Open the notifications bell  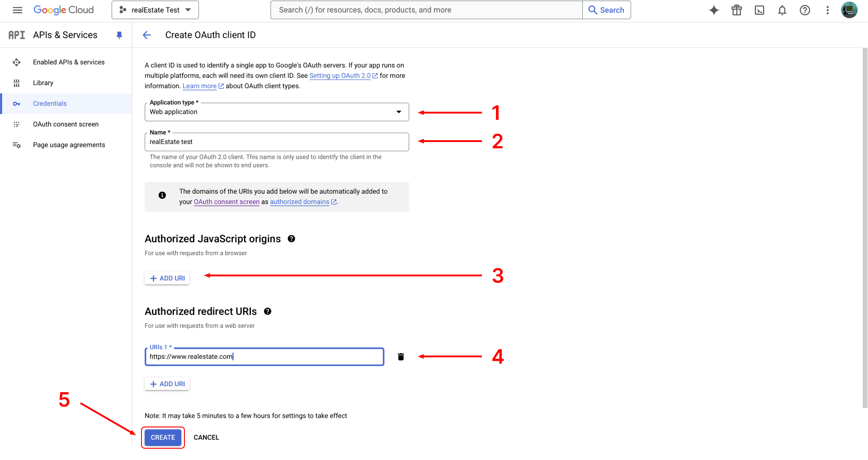782,10
